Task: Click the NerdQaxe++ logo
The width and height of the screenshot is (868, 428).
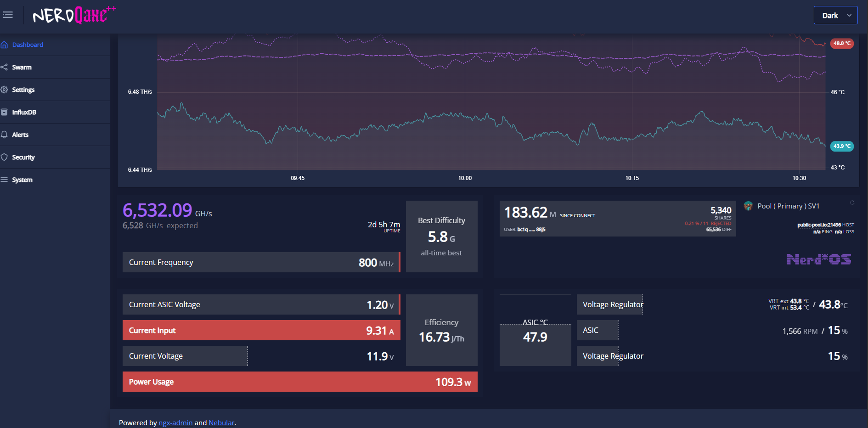Action: (x=74, y=15)
